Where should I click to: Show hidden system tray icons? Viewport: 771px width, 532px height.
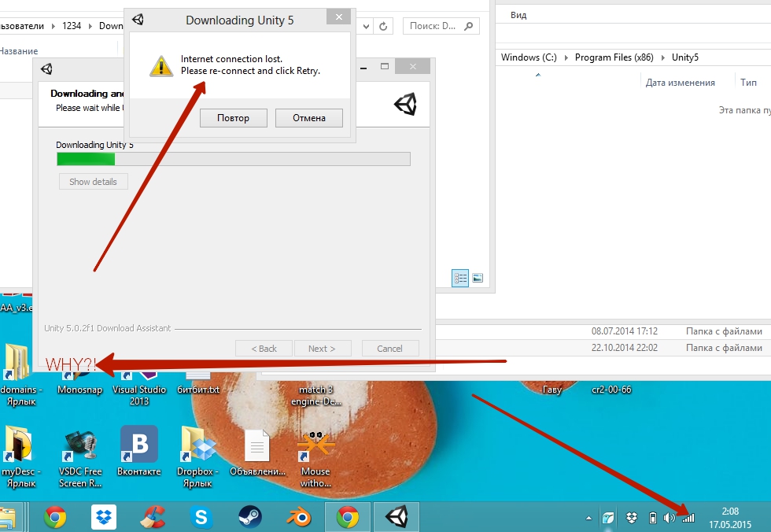589,518
